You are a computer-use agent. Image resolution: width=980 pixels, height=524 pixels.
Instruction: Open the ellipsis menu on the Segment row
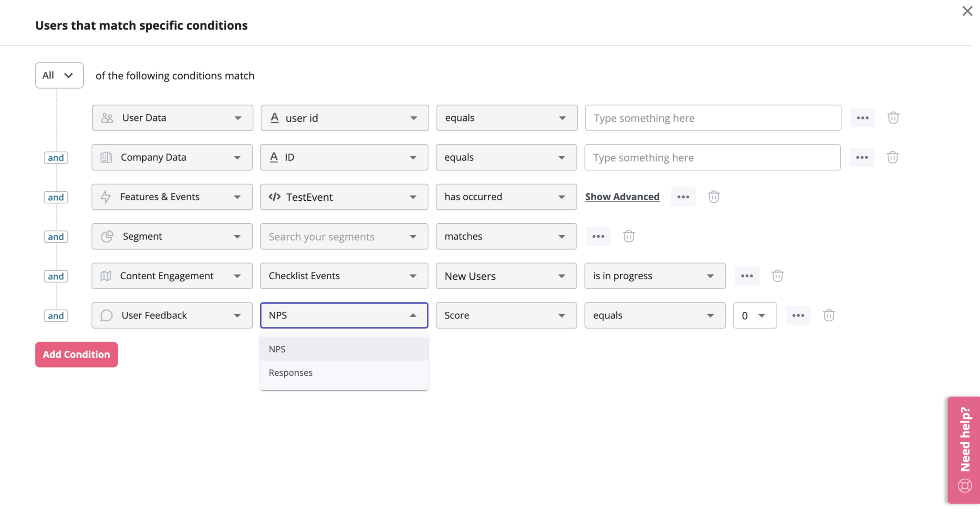tap(598, 236)
